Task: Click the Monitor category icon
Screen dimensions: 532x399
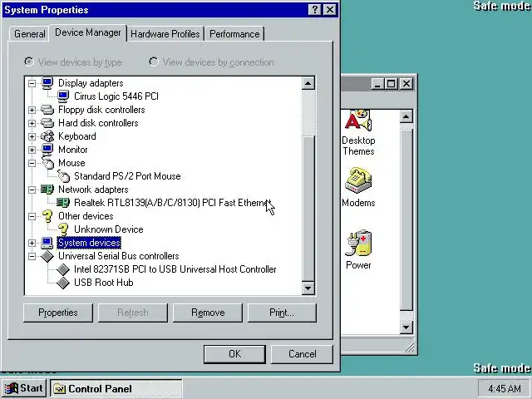Action: (47, 150)
